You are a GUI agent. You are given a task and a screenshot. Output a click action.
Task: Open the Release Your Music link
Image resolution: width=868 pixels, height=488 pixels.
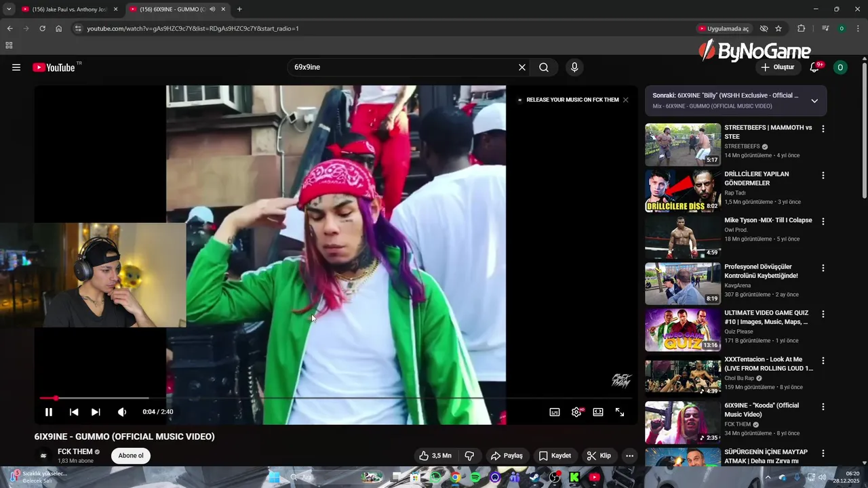point(572,100)
